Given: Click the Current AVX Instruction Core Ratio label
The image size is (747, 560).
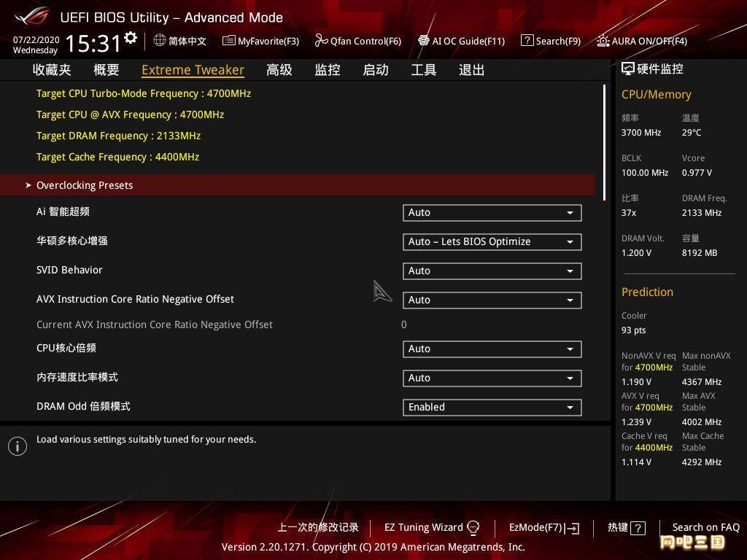Looking at the screenshot, I should pos(155,324).
